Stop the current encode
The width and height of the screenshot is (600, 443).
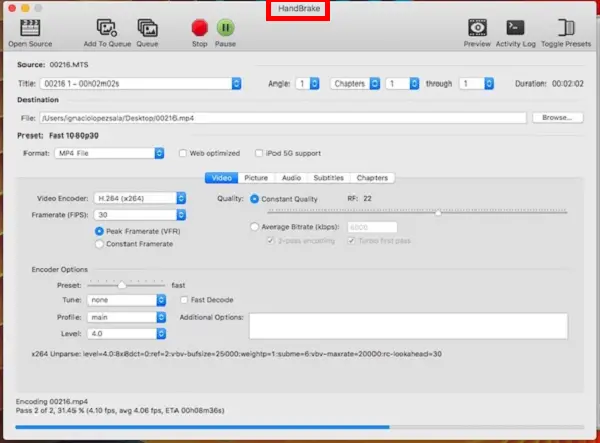click(x=199, y=28)
